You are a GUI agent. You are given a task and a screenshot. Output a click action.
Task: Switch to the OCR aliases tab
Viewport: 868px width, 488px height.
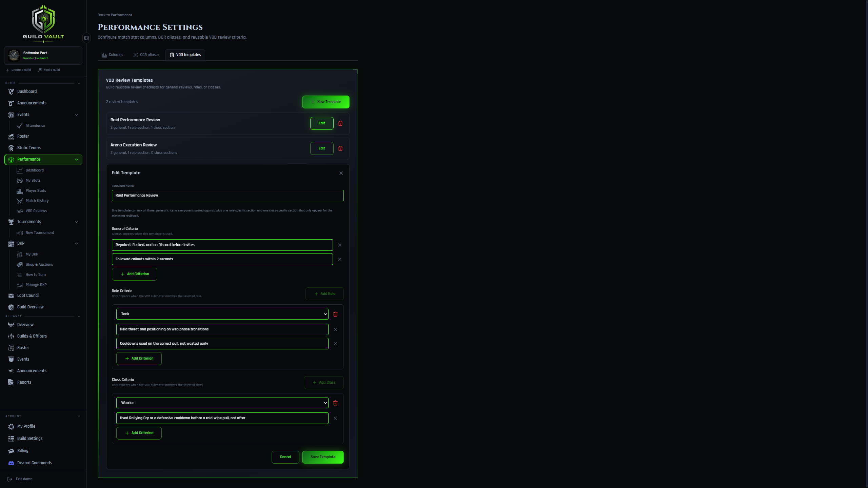pos(146,55)
